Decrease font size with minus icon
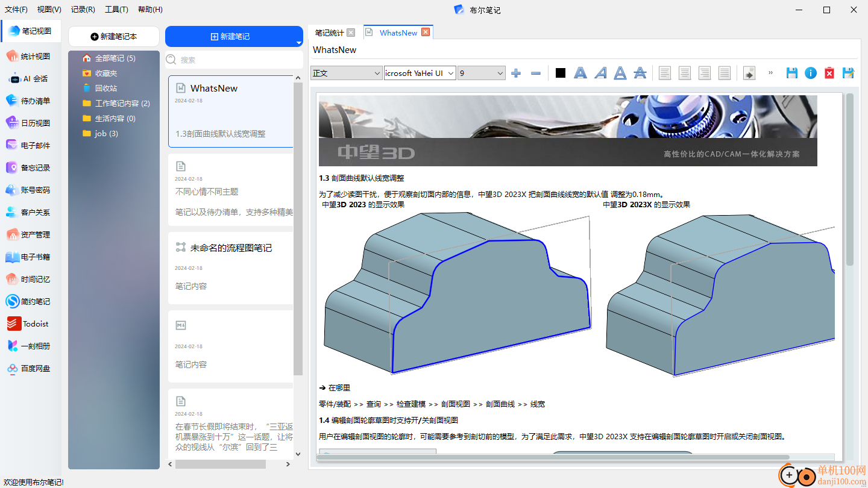Viewport: 868px width, 488px height. 536,73
